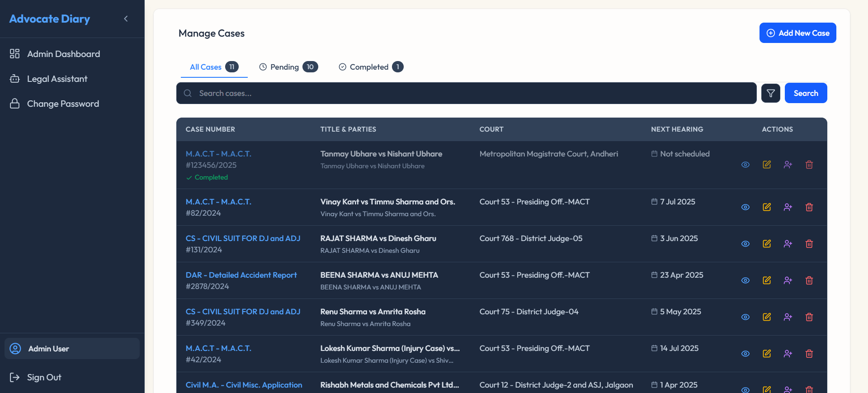Click the Advocate Diary logo
This screenshot has width=868, height=393.
50,19
